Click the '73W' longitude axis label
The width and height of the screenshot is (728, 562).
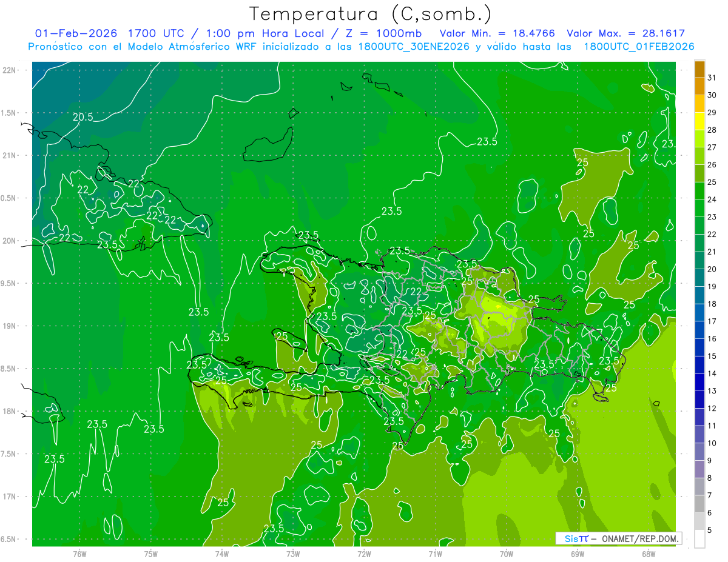point(293,554)
